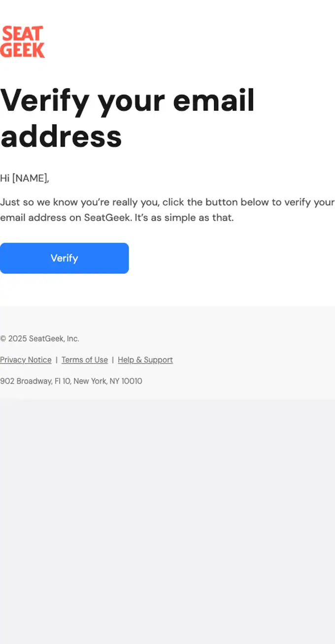Click the blue Verify button
Viewport: 335px width, 644px height.
pos(64,258)
